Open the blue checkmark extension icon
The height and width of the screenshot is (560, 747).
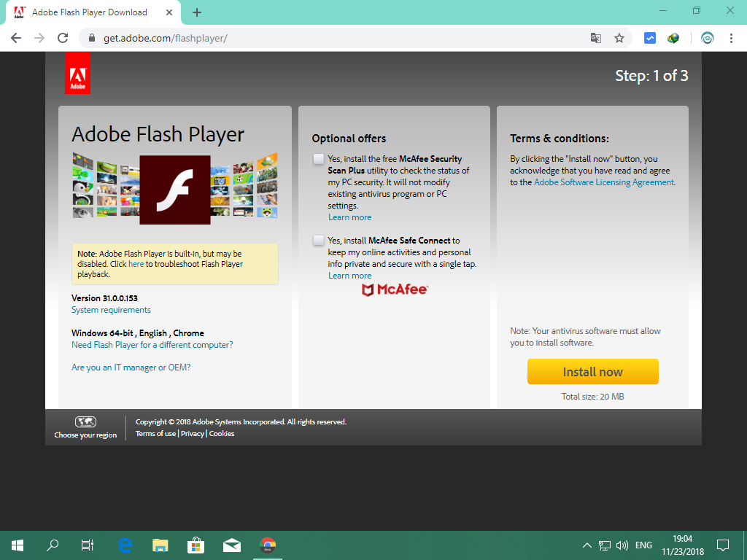tap(650, 38)
